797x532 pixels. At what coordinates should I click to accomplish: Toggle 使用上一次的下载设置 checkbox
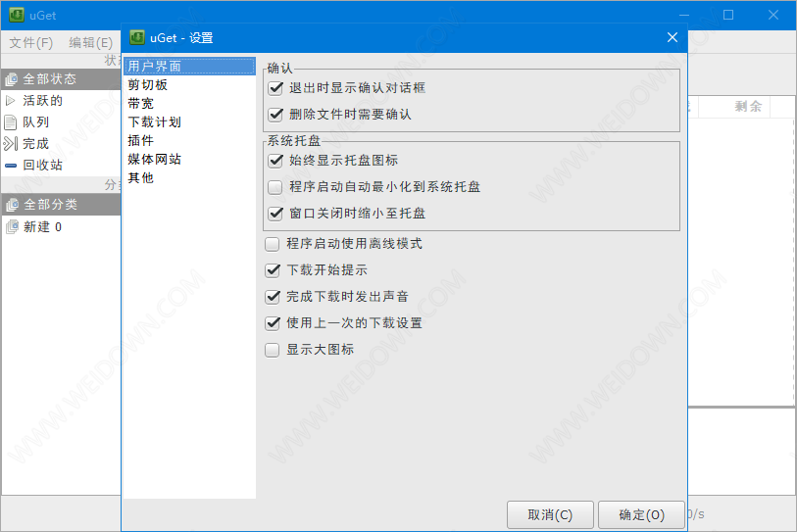[x=273, y=323]
